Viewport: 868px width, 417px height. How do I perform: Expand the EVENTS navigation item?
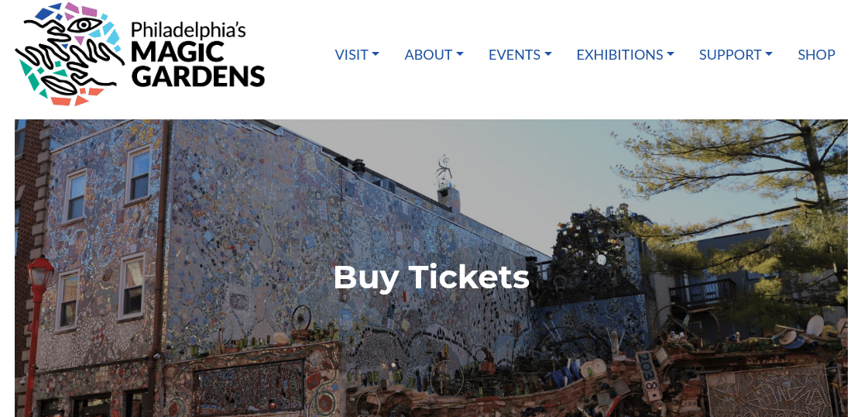[520, 55]
